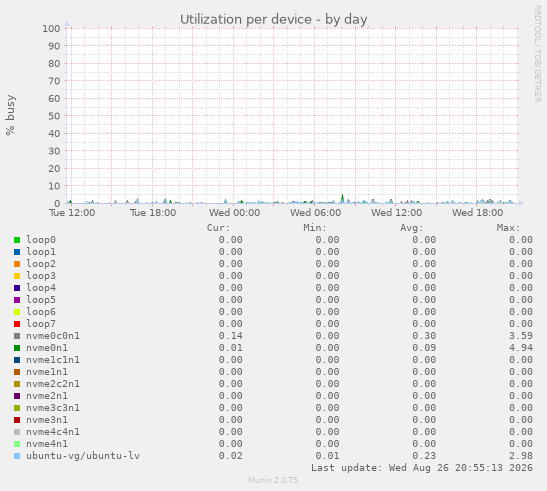Viewport: 547px width, 491px height.
Task: Click the green spike peak near Wed 08:00
Action: (342, 195)
